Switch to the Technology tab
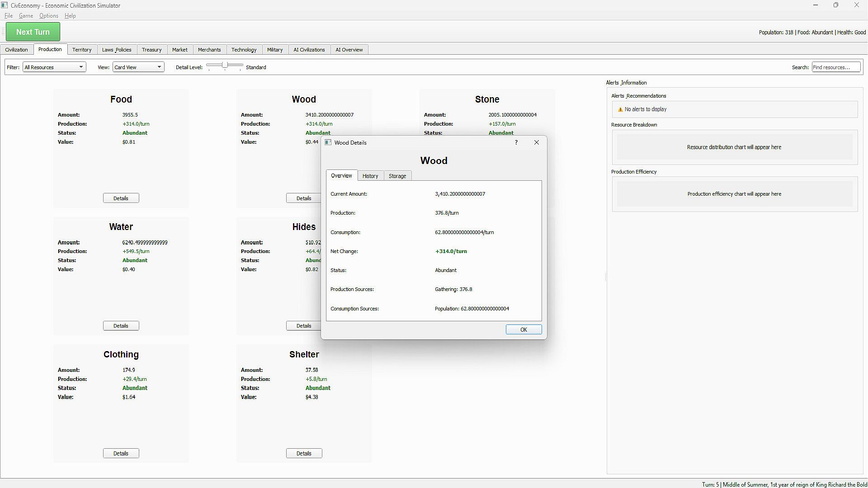The width and height of the screenshot is (868, 488). point(244,50)
